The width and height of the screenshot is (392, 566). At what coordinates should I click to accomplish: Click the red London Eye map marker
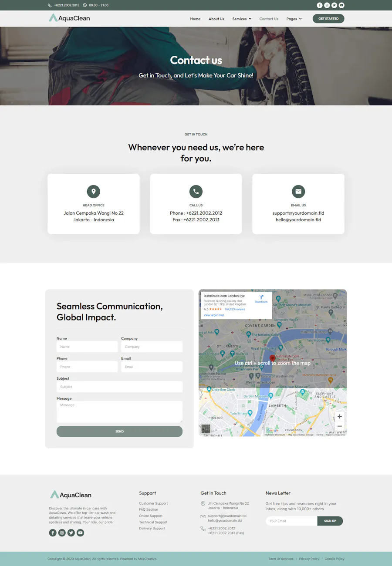point(273,358)
